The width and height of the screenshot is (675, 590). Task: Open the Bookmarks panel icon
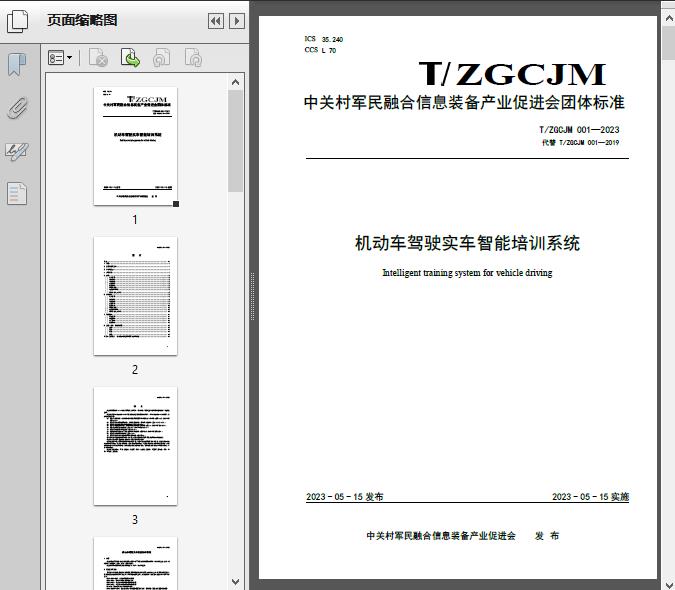[x=17, y=65]
